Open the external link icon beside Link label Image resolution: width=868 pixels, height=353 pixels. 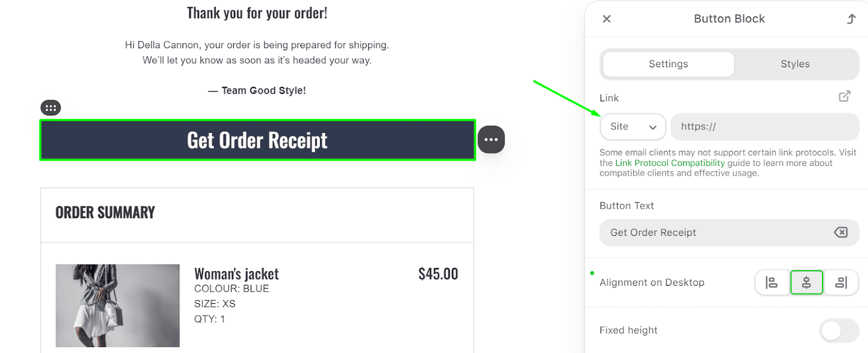tap(844, 96)
